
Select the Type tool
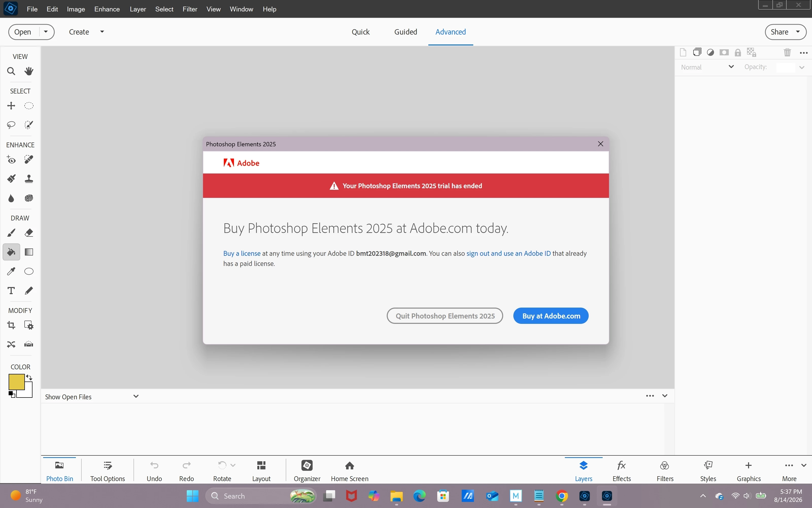[11, 291]
